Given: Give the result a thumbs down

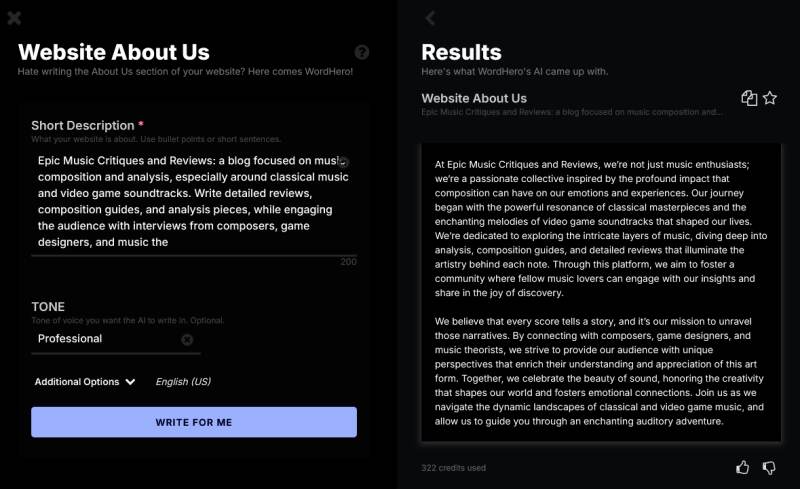Looking at the screenshot, I should point(769,467).
